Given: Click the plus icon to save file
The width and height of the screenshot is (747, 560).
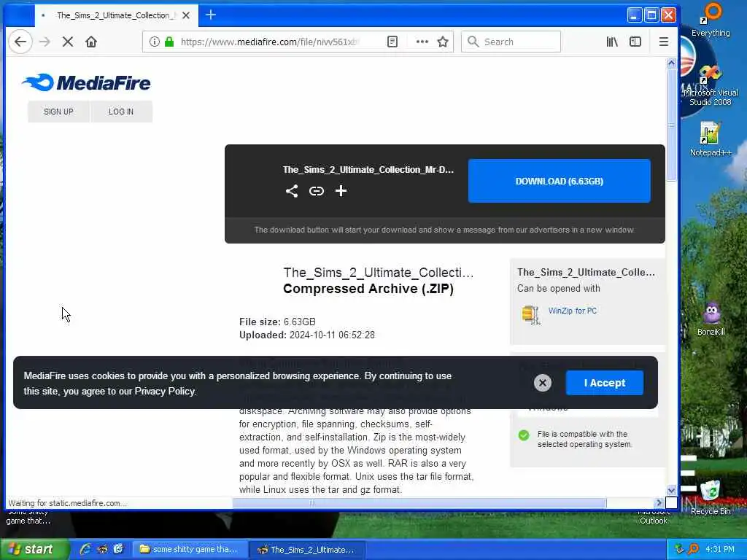Looking at the screenshot, I should pos(341,191).
